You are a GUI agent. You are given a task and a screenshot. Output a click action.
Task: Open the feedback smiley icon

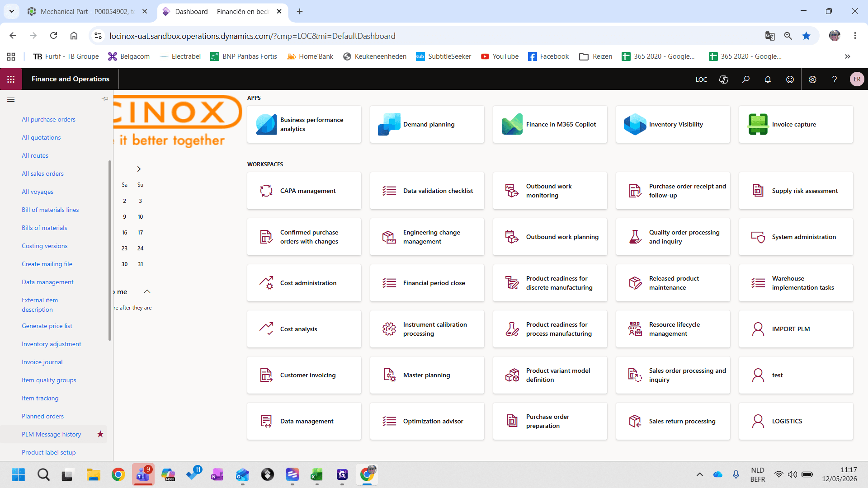[790, 79]
